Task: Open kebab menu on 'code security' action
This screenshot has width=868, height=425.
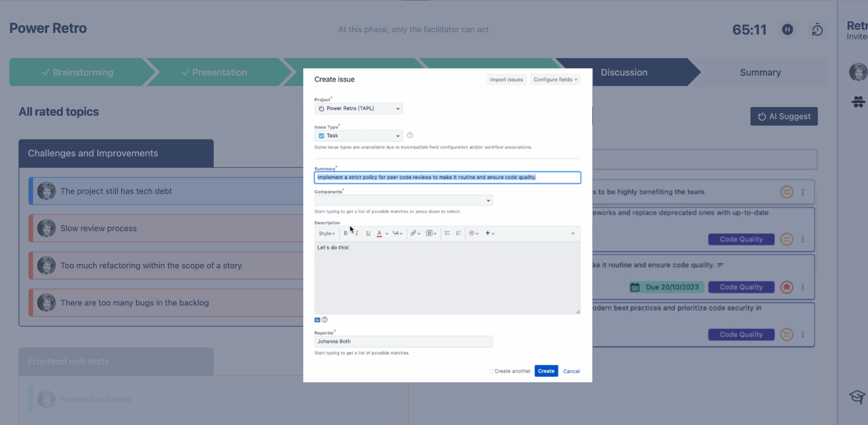Action: pyautogui.click(x=802, y=335)
